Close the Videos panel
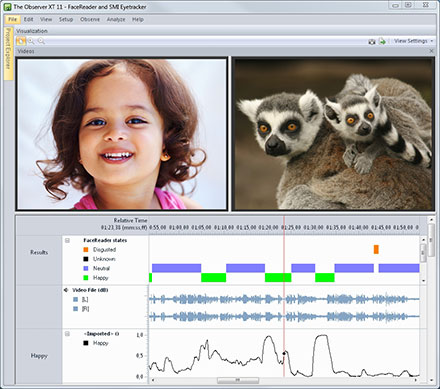The height and width of the screenshot is (389, 440). click(431, 51)
